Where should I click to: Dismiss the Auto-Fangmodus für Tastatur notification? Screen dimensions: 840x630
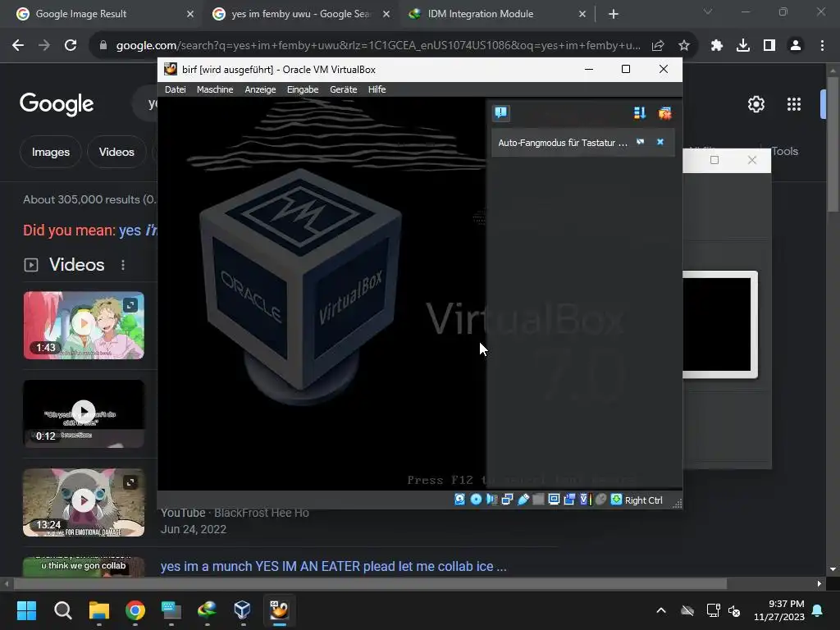point(660,142)
